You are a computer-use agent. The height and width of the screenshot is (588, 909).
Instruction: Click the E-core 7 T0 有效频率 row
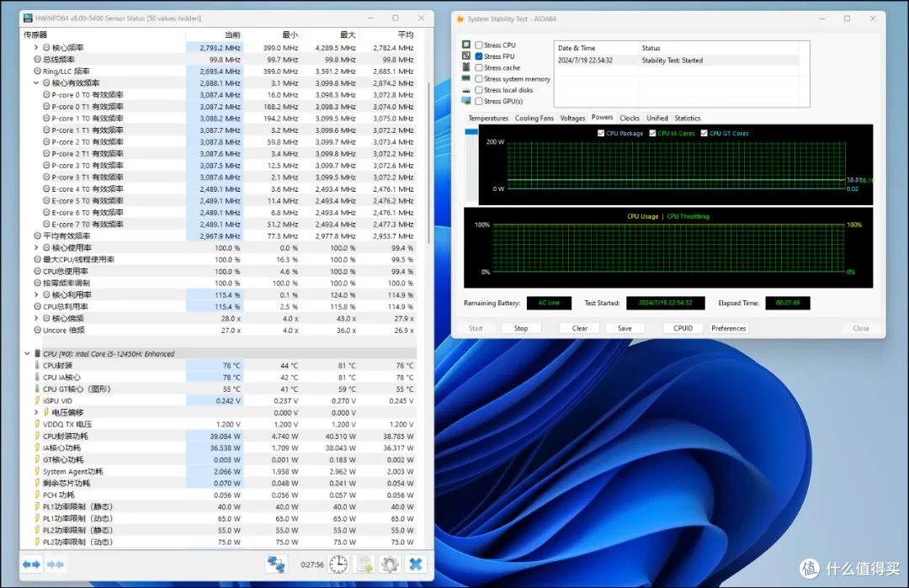[x=219, y=225]
